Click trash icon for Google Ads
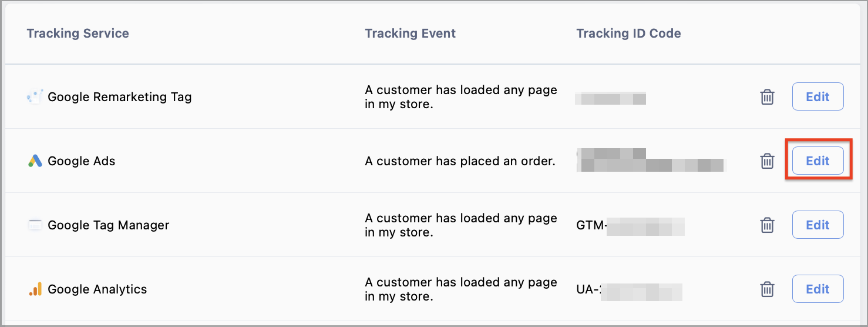The height and width of the screenshot is (327, 868). pos(767,161)
